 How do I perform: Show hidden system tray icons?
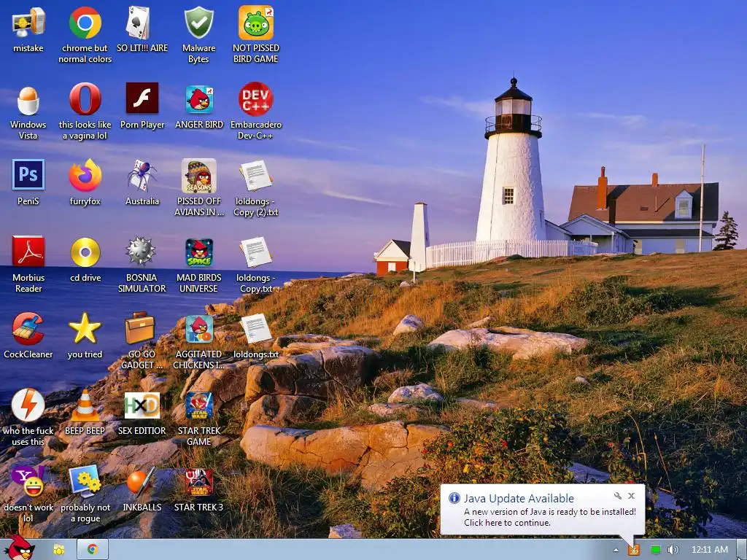(x=616, y=550)
